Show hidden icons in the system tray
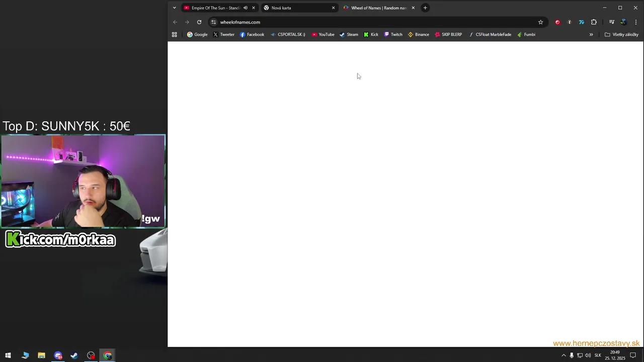Viewport: 644px width, 362px height. [x=564, y=355]
